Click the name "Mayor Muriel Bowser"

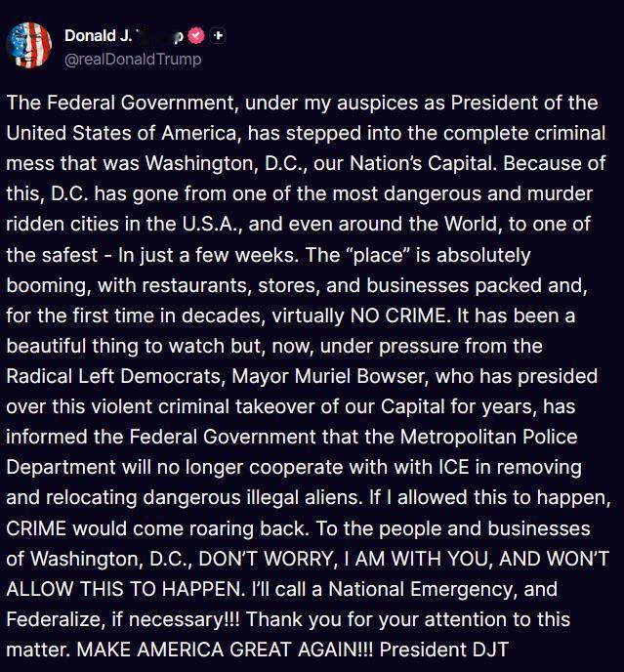329,377
